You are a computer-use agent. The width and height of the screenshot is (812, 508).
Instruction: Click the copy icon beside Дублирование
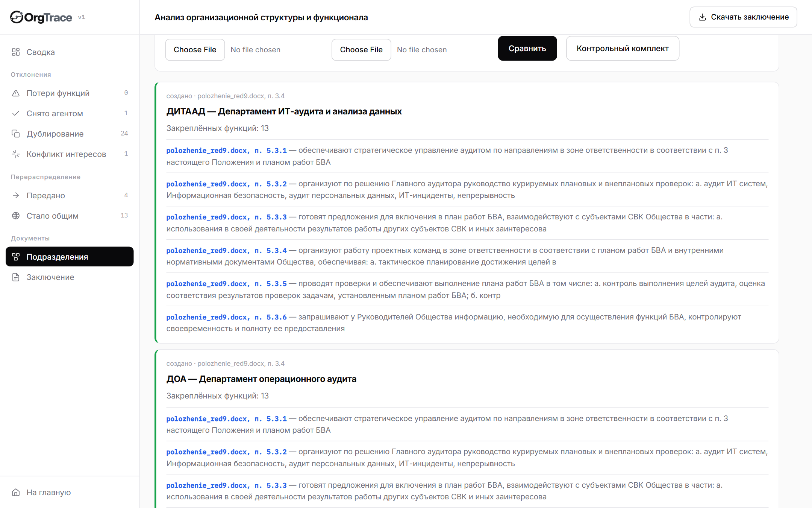click(x=16, y=134)
